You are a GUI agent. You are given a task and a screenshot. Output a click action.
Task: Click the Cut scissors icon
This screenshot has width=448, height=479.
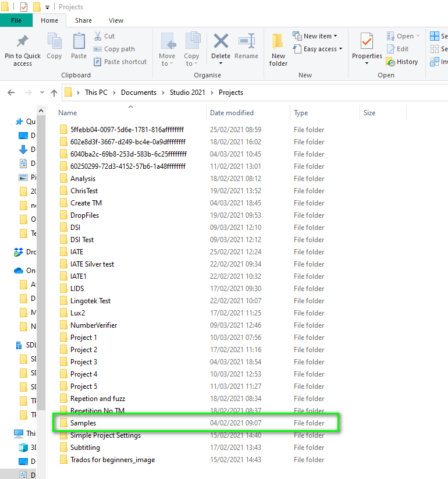98,36
